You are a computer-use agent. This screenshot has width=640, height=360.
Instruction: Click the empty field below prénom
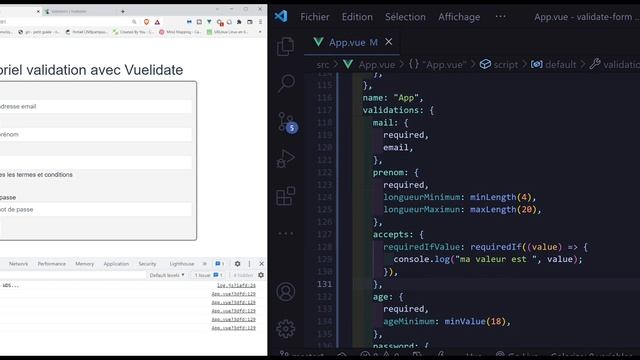[95, 162]
